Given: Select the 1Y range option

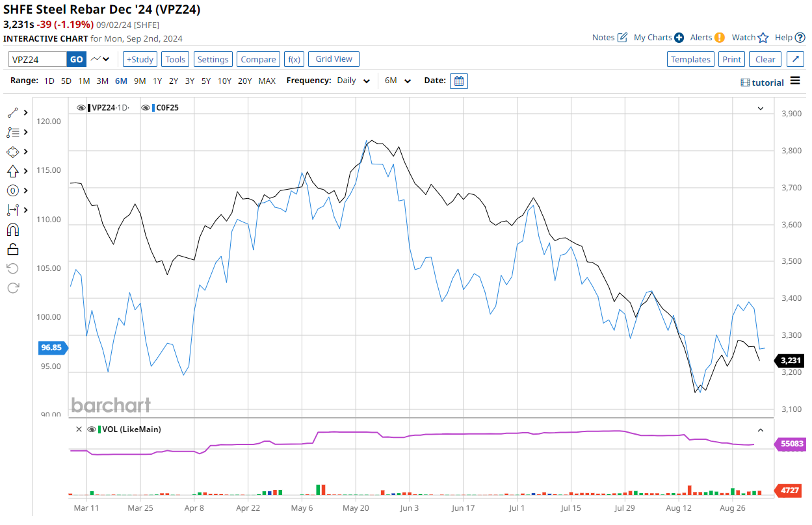Looking at the screenshot, I should 157,81.
